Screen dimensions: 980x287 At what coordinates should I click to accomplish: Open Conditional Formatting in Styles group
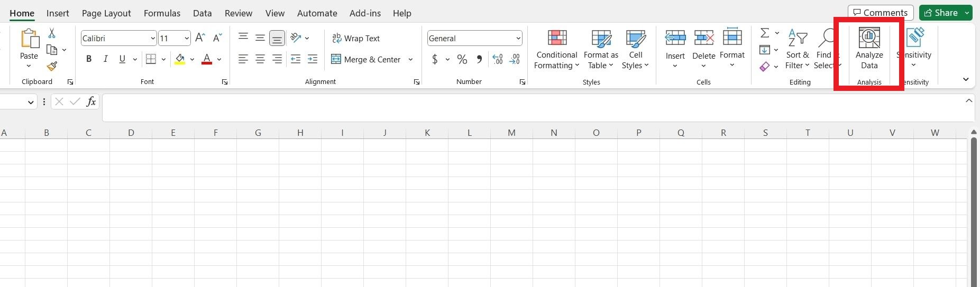pyautogui.click(x=557, y=49)
